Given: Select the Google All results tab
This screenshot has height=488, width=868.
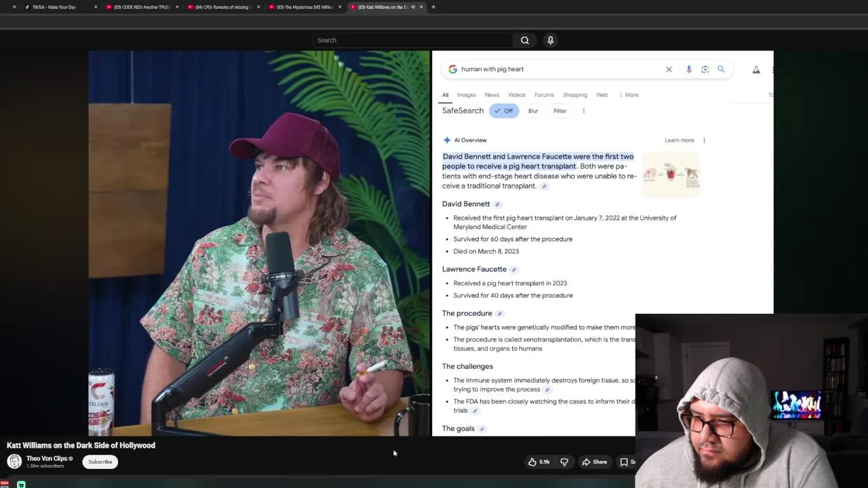Looking at the screenshot, I should click(x=445, y=95).
